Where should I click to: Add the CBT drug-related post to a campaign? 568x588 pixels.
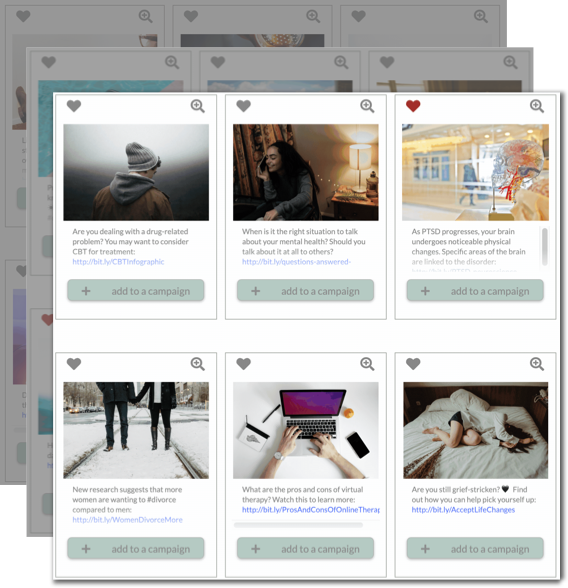coord(136,291)
